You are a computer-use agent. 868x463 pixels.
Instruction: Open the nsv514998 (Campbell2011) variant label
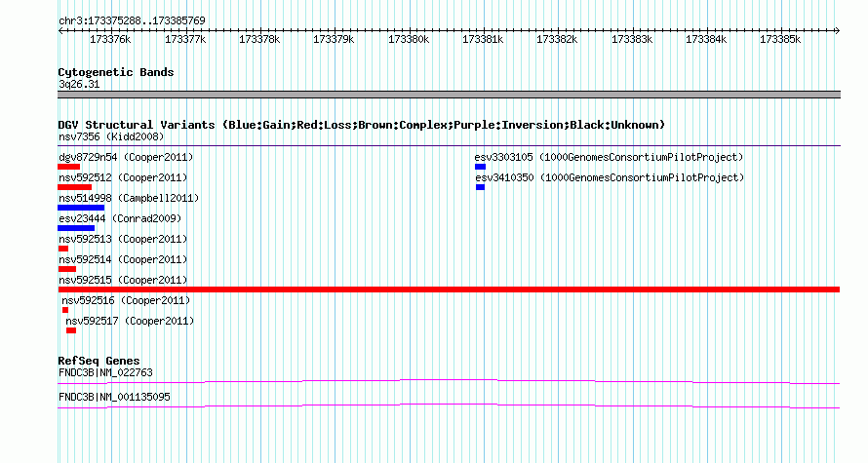tap(129, 198)
